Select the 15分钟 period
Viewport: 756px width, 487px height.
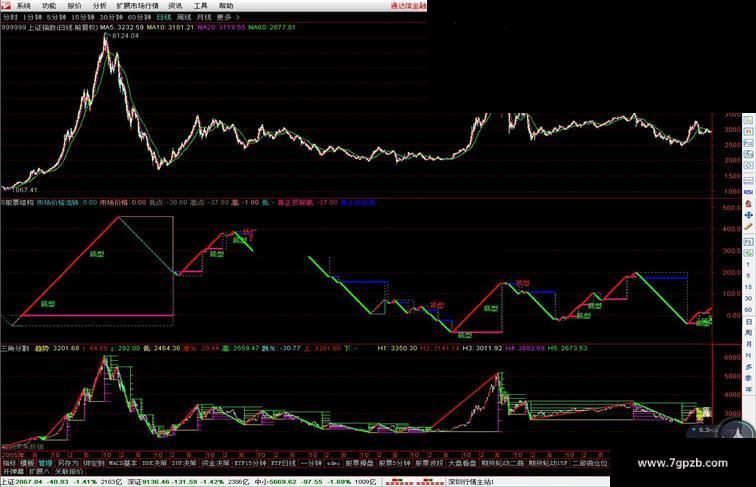coord(83,17)
